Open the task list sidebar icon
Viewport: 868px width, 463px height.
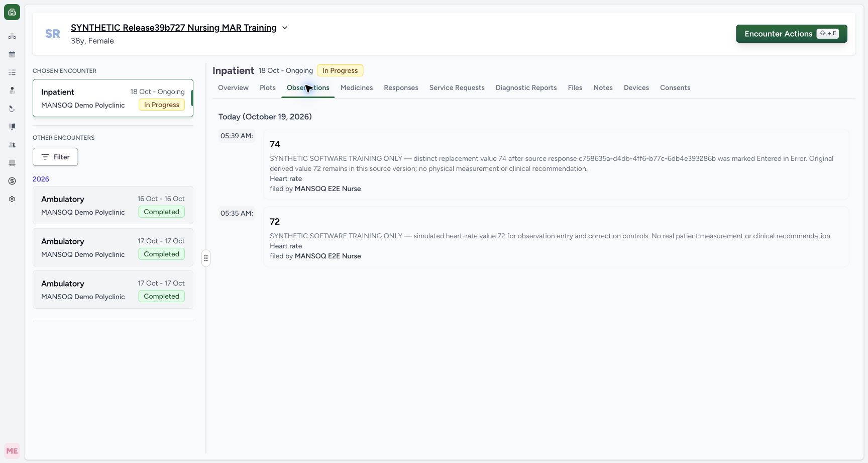click(x=12, y=72)
